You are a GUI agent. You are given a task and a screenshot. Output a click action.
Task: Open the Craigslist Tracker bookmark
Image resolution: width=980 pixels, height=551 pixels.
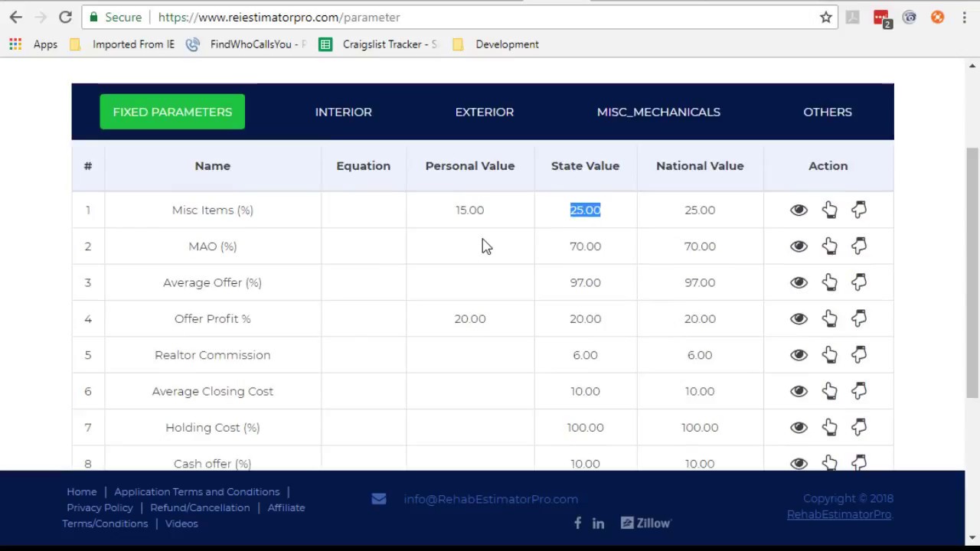coord(379,44)
